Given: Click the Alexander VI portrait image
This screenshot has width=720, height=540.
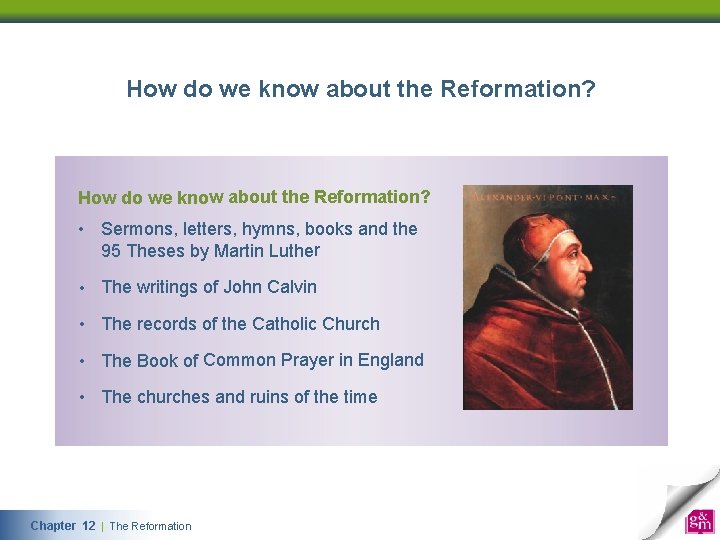Looking at the screenshot, I should click(548, 298).
